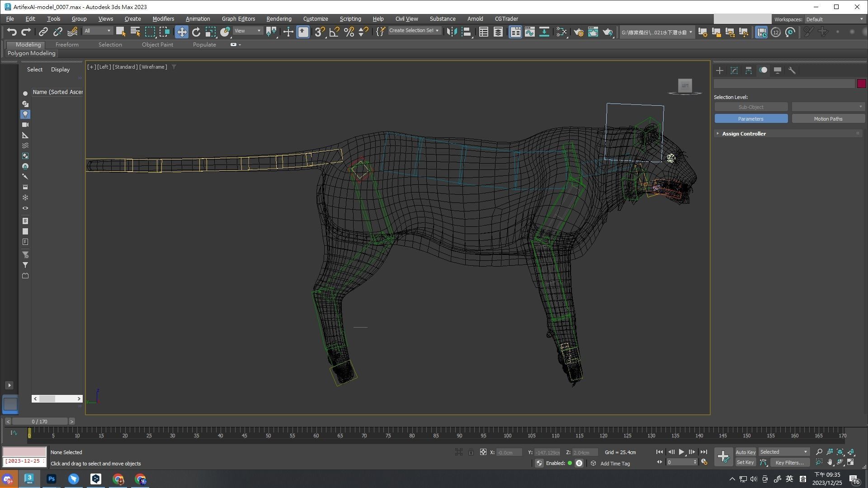Click the Cameras filter in scene explorer

(25, 125)
